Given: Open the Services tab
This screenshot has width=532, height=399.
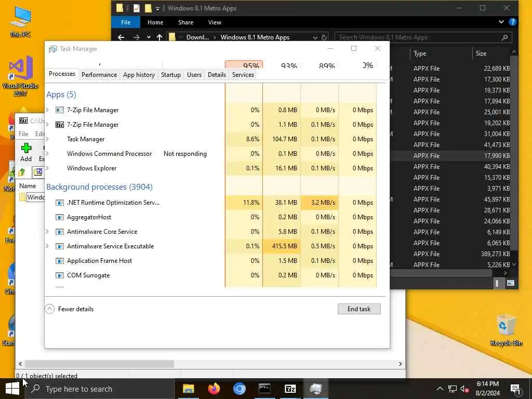Looking at the screenshot, I should click(243, 75).
